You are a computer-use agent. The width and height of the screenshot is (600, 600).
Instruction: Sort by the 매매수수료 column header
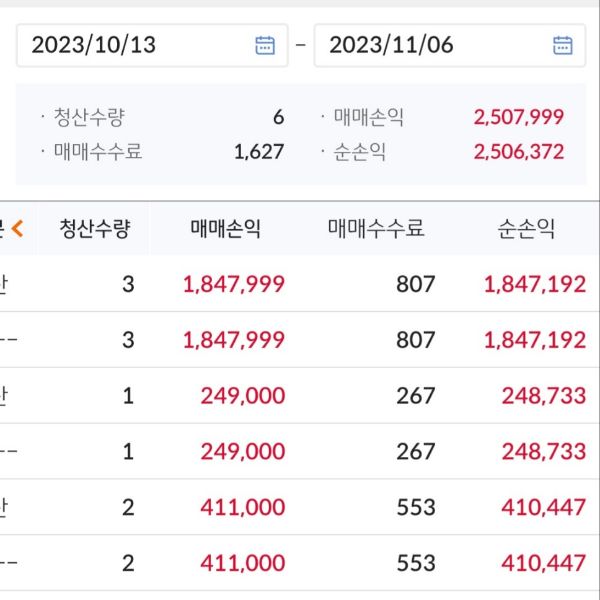point(376,228)
